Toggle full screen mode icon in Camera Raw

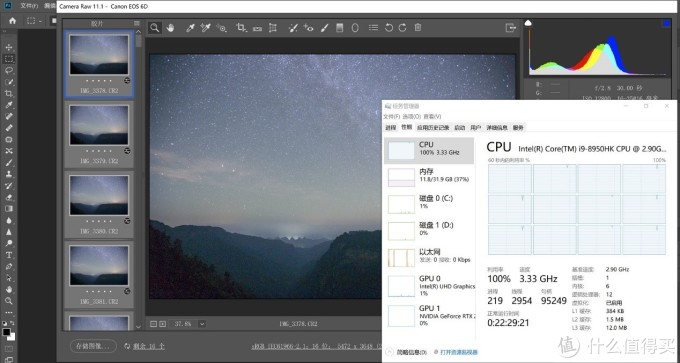click(510, 28)
